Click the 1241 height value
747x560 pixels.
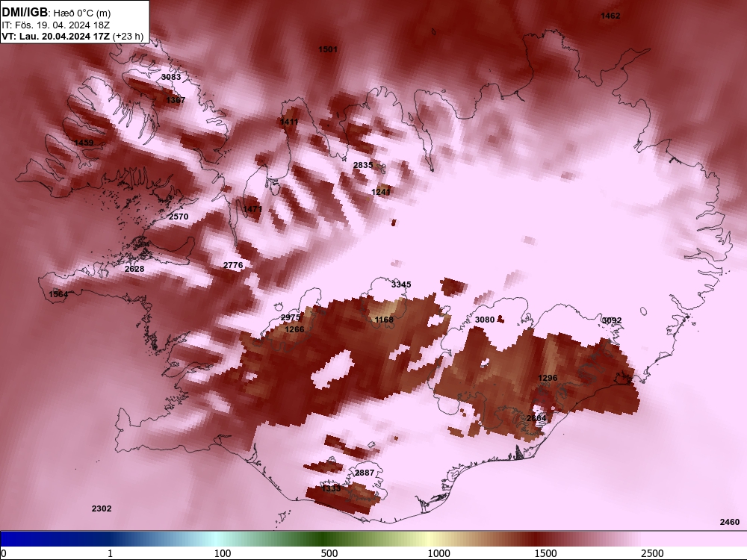[381, 191]
